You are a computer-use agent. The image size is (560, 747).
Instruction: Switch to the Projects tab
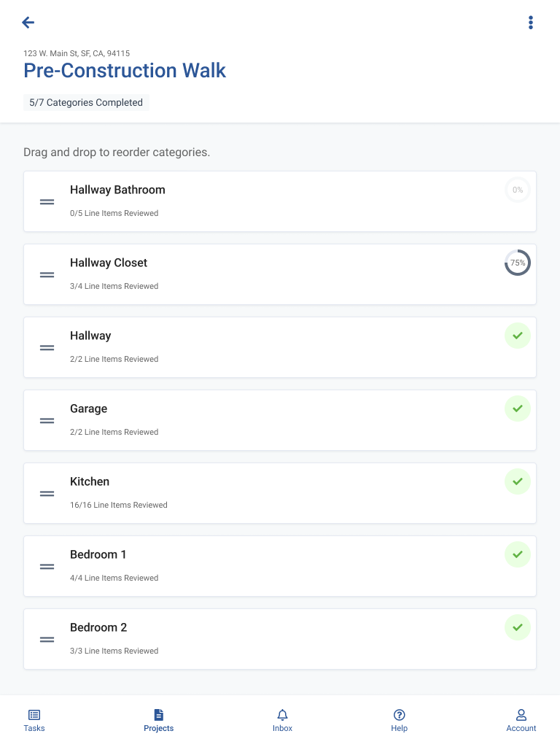[158, 720]
